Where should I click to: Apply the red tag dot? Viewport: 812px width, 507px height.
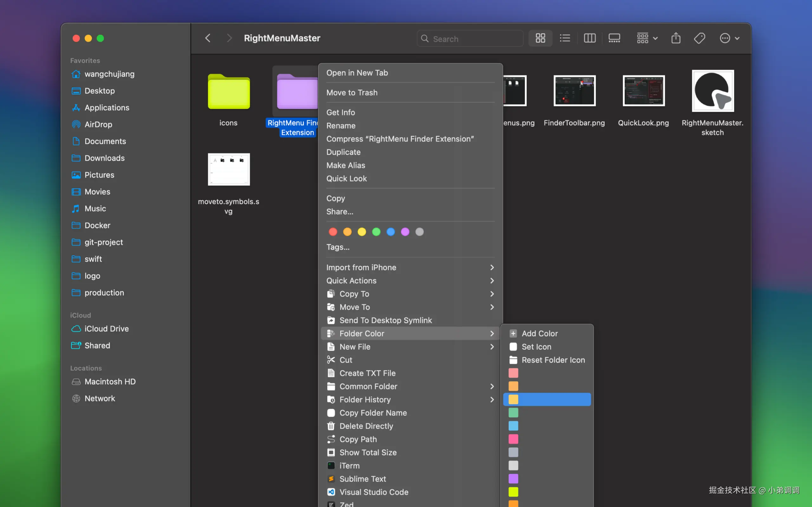[333, 232]
